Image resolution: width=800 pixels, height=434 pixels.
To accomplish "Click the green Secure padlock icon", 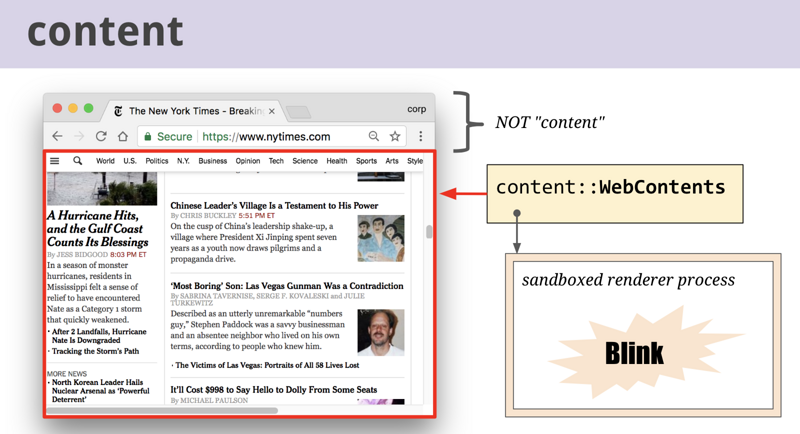I will tap(148, 137).
